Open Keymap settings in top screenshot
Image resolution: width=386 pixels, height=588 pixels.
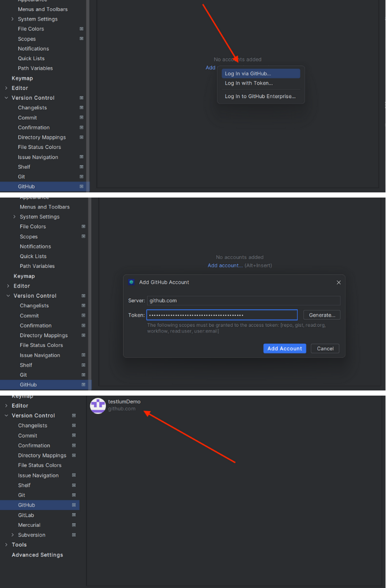tap(22, 79)
